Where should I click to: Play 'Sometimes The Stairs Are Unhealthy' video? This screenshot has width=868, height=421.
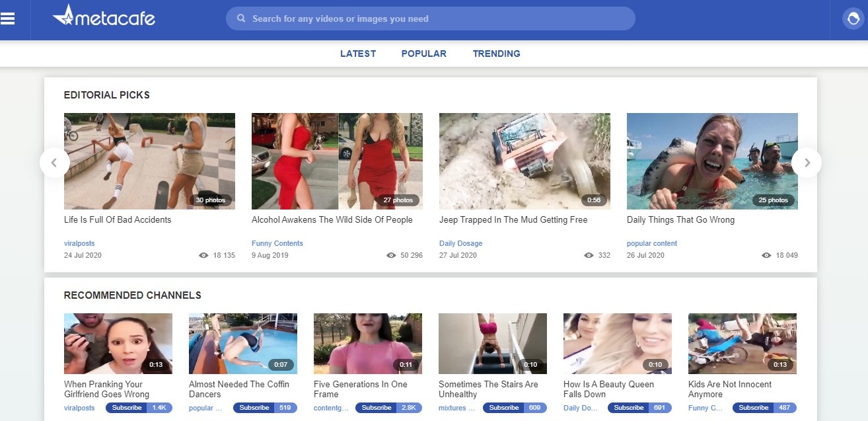493,344
